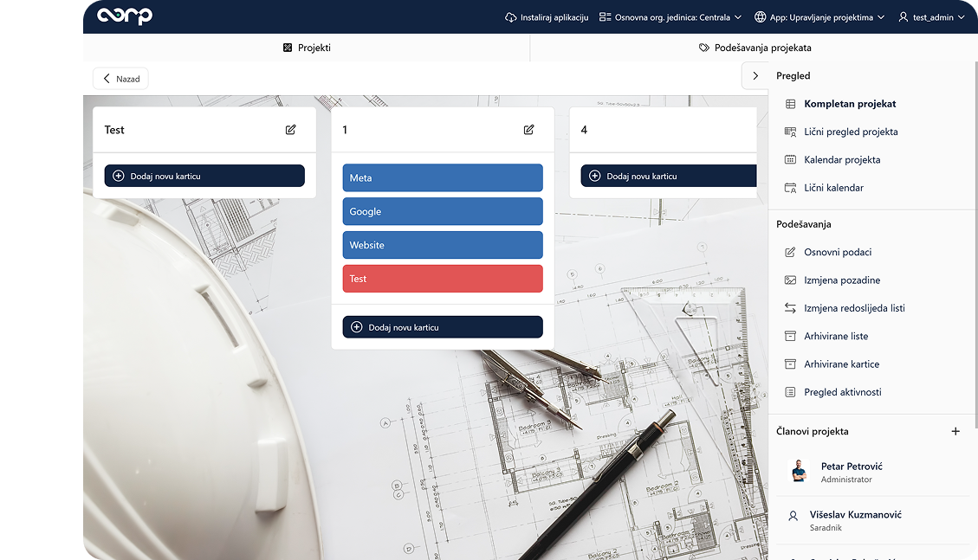The height and width of the screenshot is (560, 978).
Task: Switch to Podešavanja projekata tab
Action: coord(754,48)
